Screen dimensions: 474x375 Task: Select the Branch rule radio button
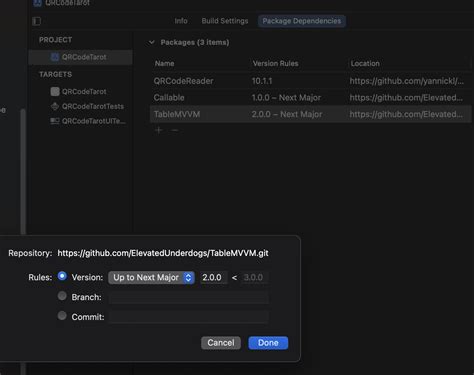(x=62, y=296)
